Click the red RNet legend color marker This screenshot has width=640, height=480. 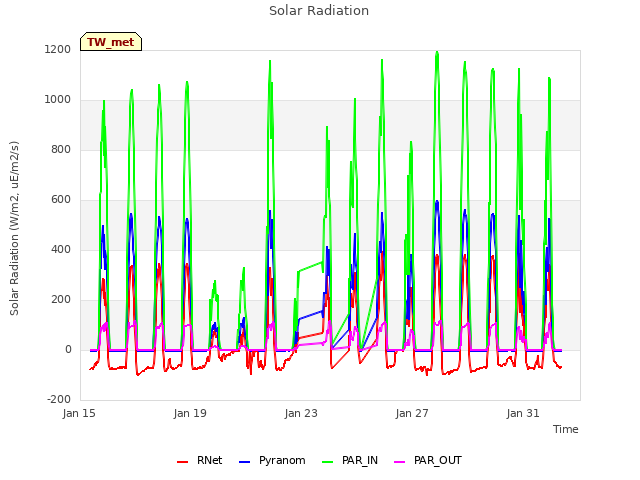click(x=182, y=462)
